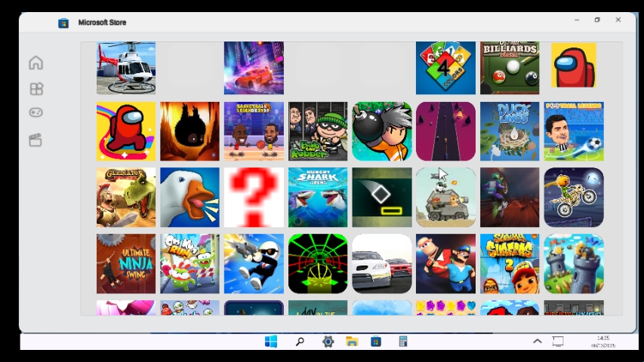Expand hidden system tray icons chevron
644x362 pixels.
(x=537, y=342)
